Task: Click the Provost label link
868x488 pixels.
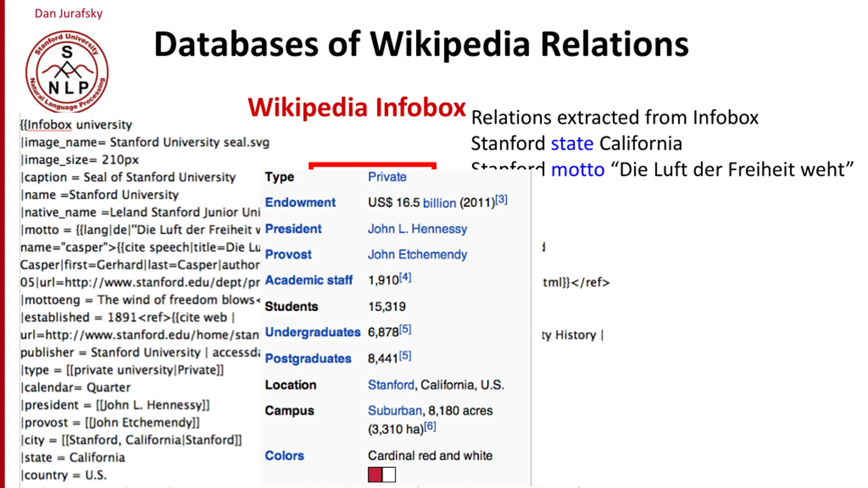Action: pyautogui.click(x=288, y=255)
